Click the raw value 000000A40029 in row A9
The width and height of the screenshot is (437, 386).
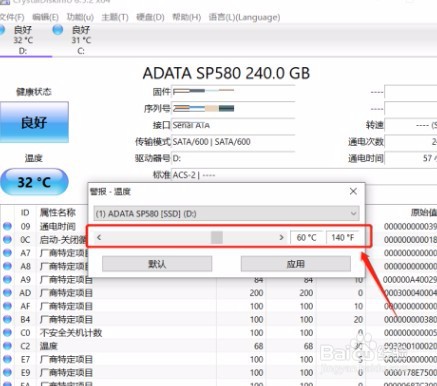410,279
